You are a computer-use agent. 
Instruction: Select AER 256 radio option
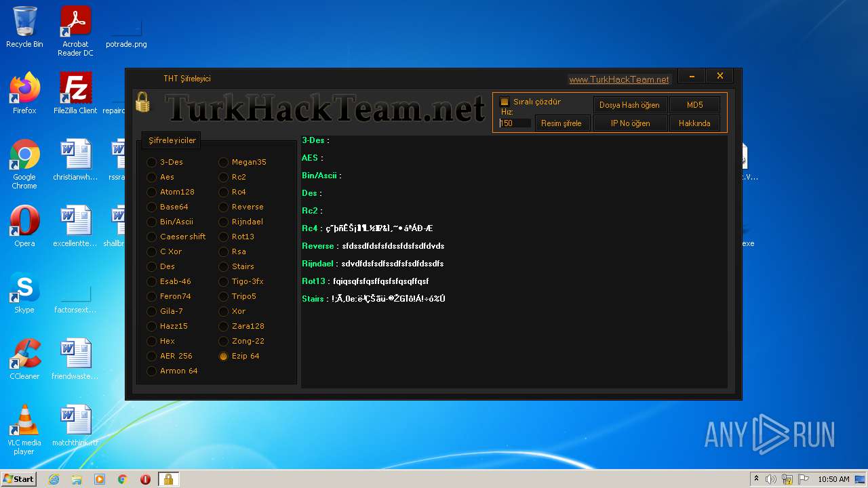click(151, 356)
